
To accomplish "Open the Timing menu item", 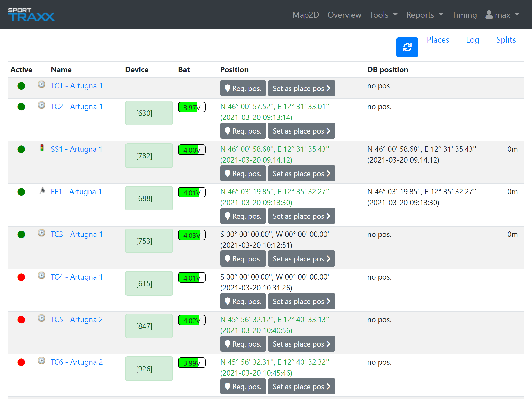I will click(x=464, y=15).
